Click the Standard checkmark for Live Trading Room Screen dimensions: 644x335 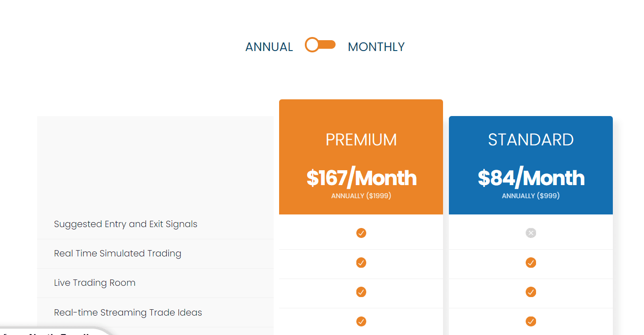tap(531, 292)
